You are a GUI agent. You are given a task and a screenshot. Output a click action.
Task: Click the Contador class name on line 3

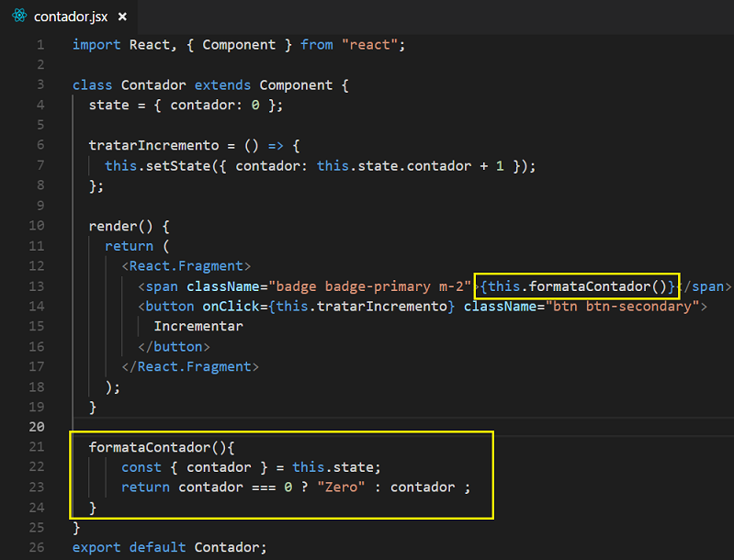tap(153, 85)
